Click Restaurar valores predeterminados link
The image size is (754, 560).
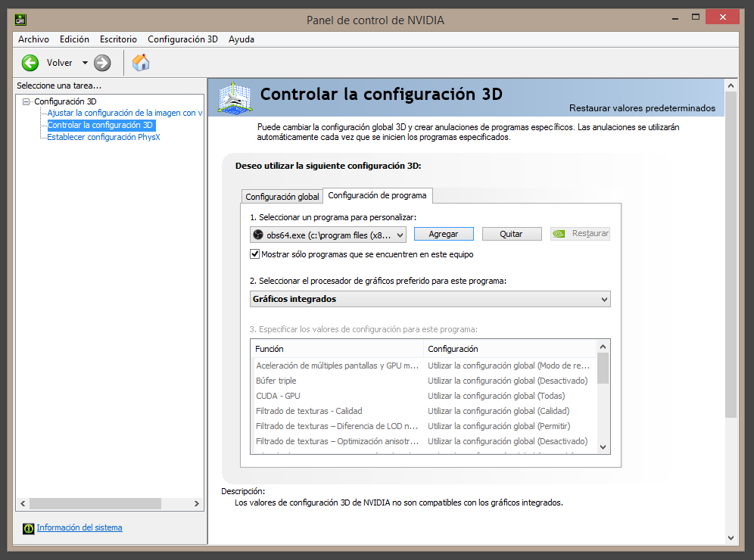642,108
